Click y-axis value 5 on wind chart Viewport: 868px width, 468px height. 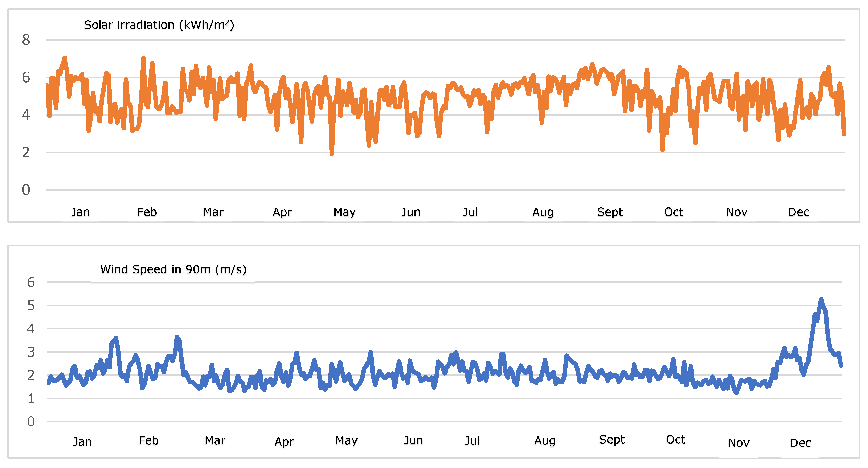31,306
